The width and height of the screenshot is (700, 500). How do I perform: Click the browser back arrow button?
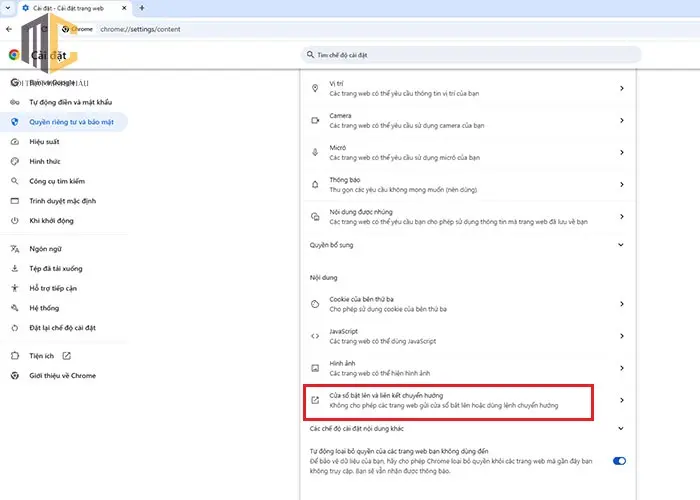9,29
